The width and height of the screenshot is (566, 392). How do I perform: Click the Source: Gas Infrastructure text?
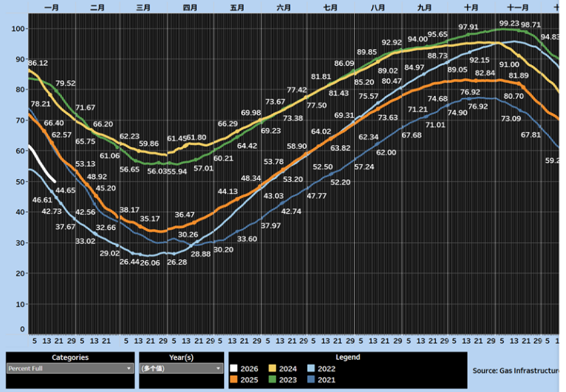(x=518, y=370)
